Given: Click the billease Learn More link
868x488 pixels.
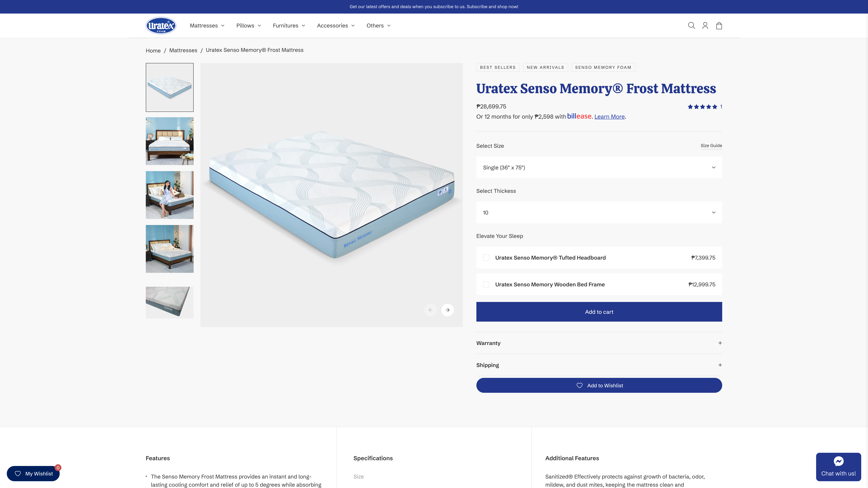Looking at the screenshot, I should pos(609,117).
